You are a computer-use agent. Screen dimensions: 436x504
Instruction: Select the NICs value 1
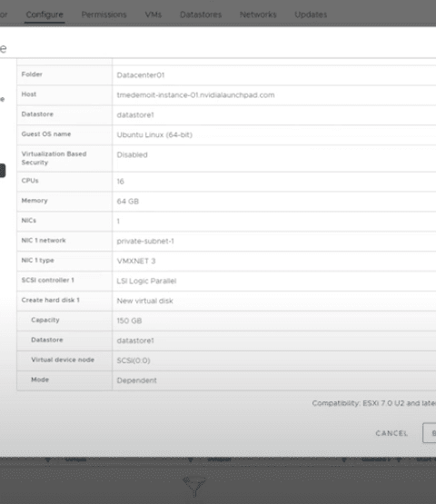pyautogui.click(x=118, y=222)
